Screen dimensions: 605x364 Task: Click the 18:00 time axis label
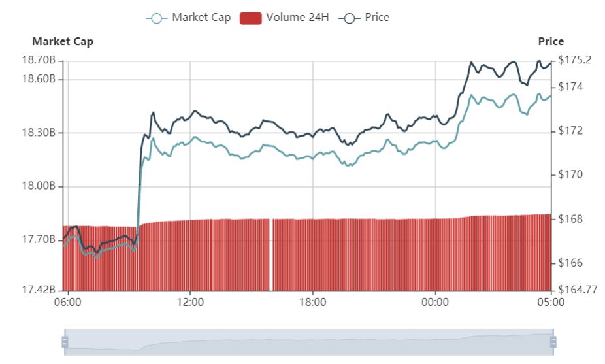[x=312, y=303]
